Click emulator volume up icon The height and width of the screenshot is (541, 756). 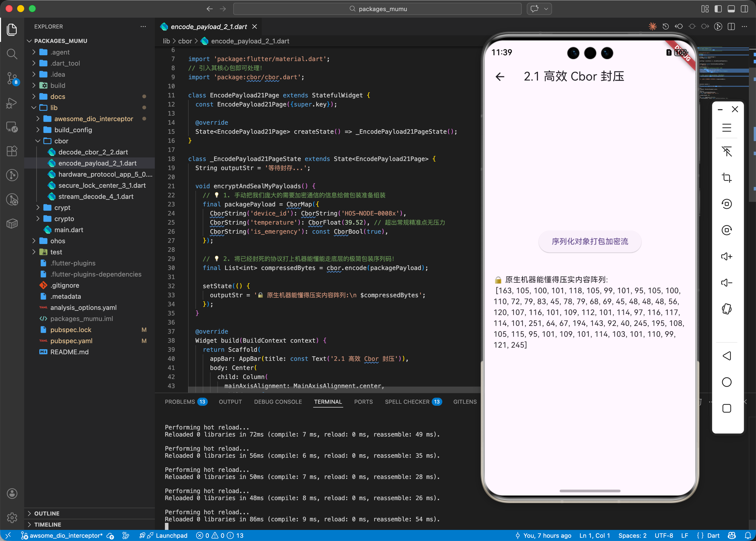tap(726, 257)
